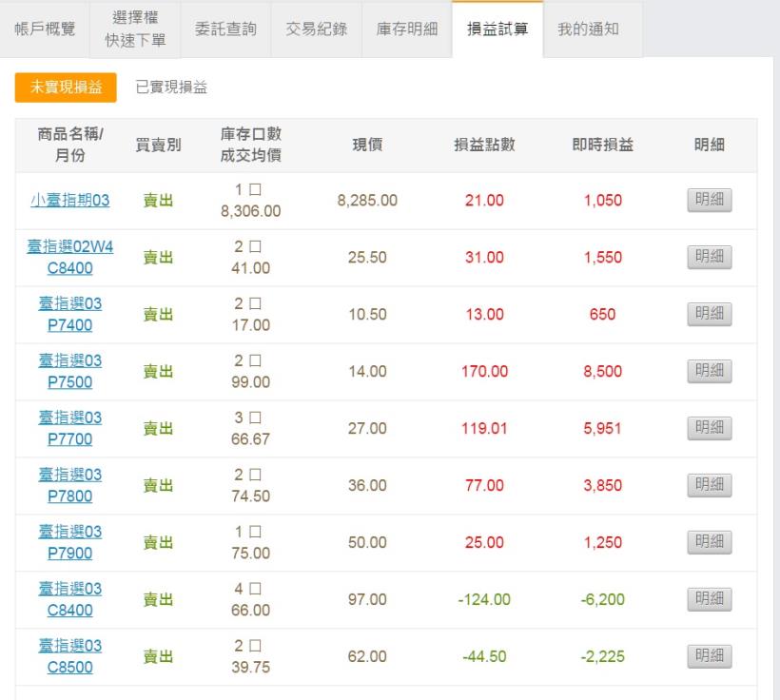Click the 即時損益 column header
This screenshot has width=780, height=700.
point(602,146)
